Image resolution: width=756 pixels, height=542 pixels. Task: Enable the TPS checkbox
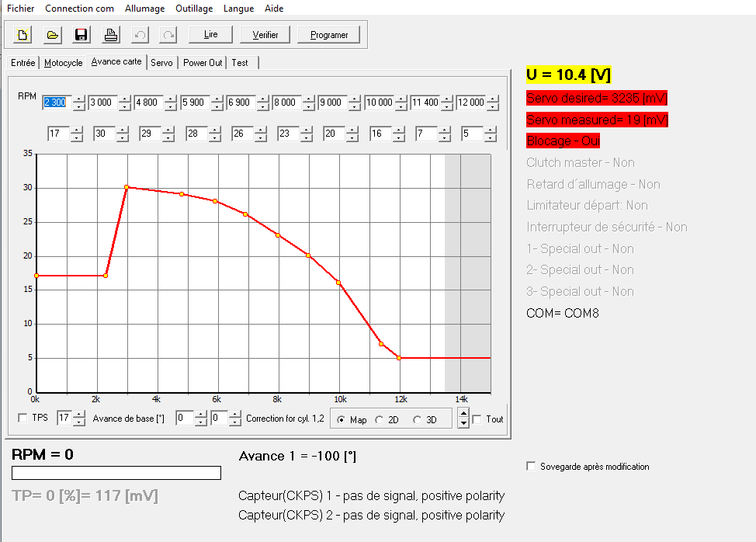(x=23, y=418)
